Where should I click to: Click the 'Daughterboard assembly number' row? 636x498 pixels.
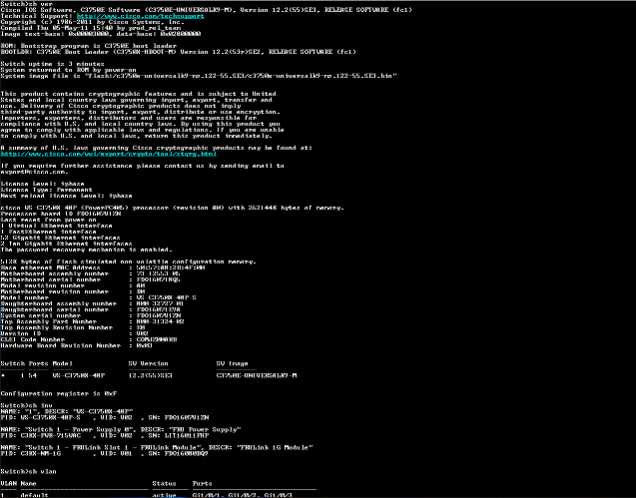(92, 304)
